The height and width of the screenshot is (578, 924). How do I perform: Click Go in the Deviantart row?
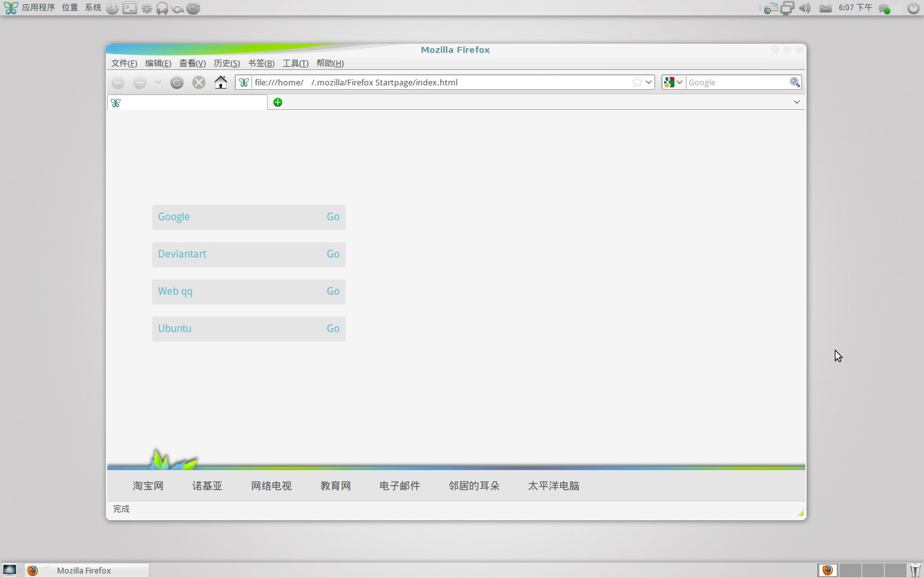(333, 254)
